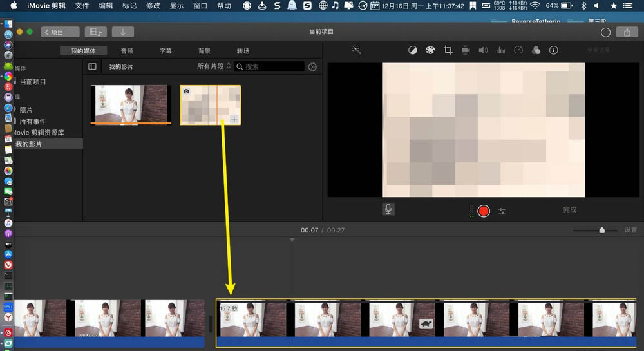644x351 pixels.
Task: Click the voiceover microphone icon
Action: (388, 209)
